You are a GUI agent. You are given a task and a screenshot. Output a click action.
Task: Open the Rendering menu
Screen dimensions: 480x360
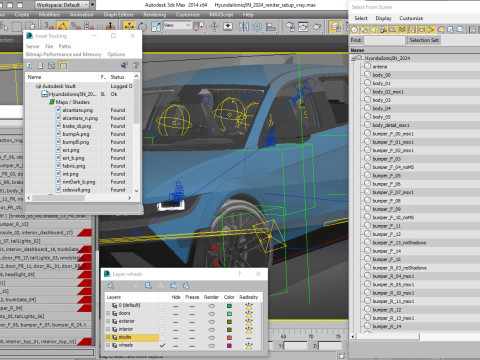click(x=155, y=15)
